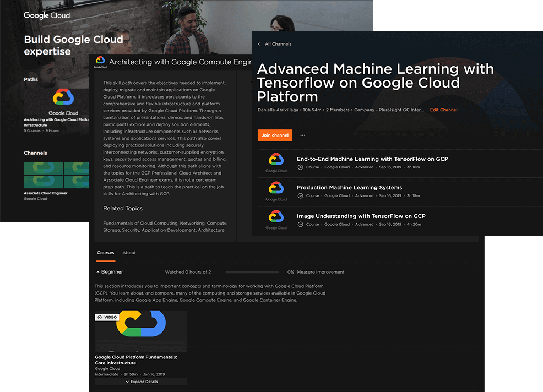
Task: Expand Details for Google Cloud Platform Fundamentals
Action: (x=140, y=381)
